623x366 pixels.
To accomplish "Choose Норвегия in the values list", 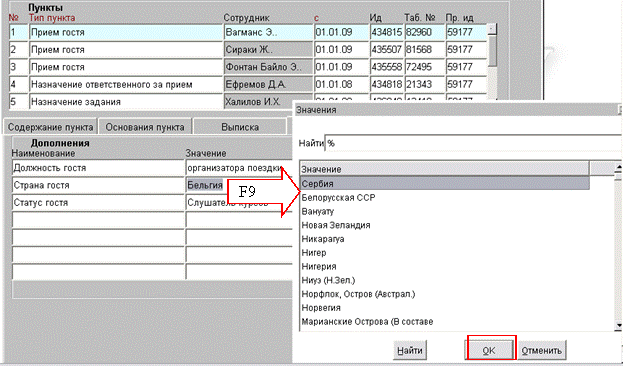I will 321,308.
